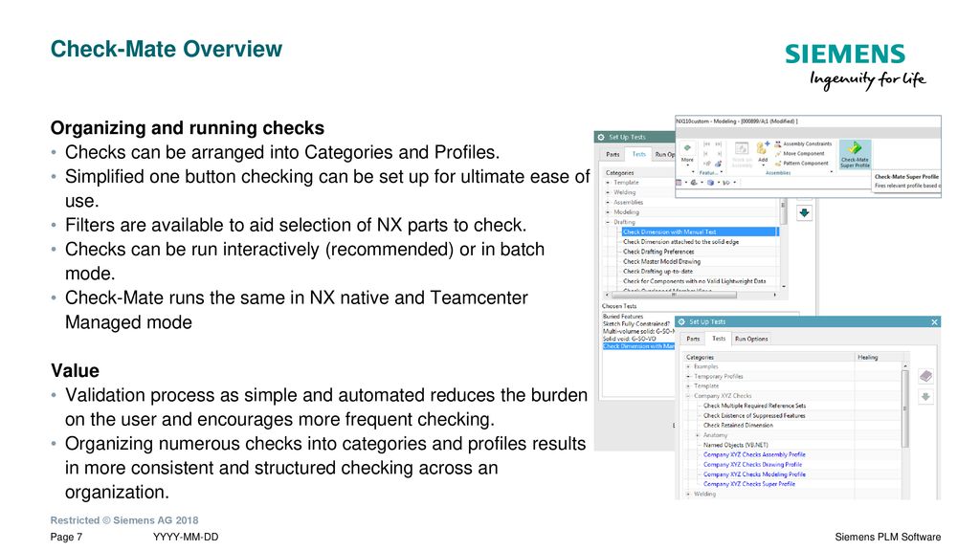
Task: Expand the Template category in front dialog
Action: tap(688, 386)
